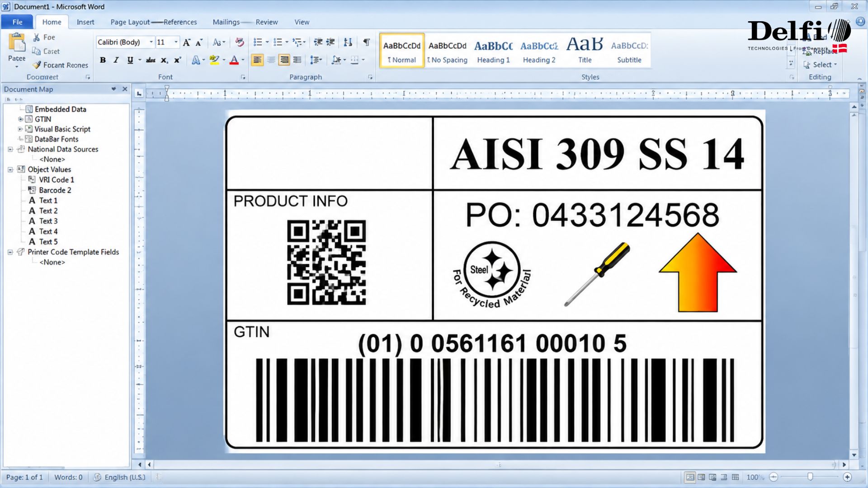Close the Document Map pane
Viewport: 868px width, 488px height.
click(125, 89)
